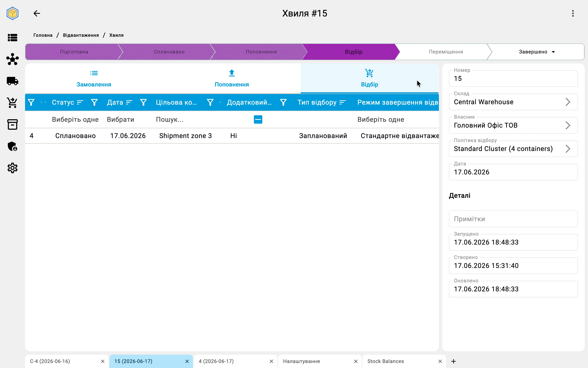Click filter icon before Додатковий… column

210,103
